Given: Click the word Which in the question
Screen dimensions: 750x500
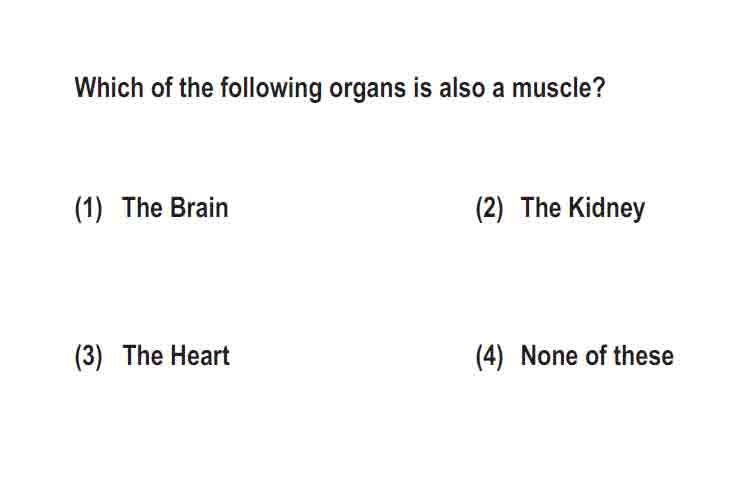Looking at the screenshot, I should tap(109, 88).
